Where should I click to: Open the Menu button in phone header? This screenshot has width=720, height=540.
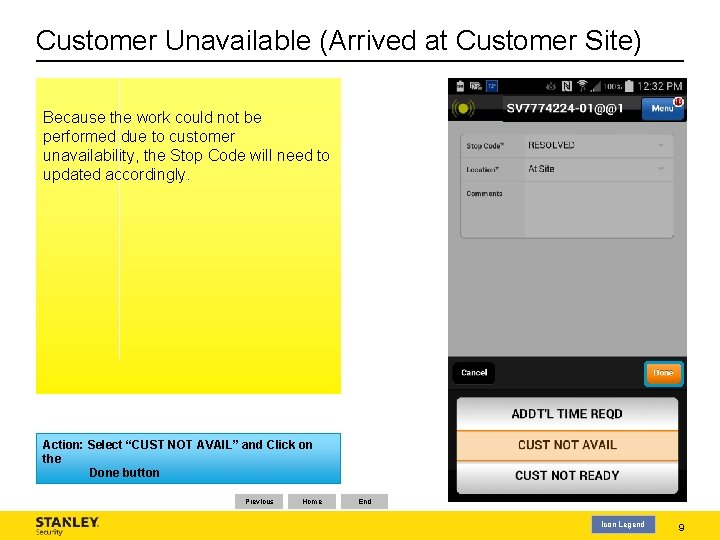coord(662,108)
